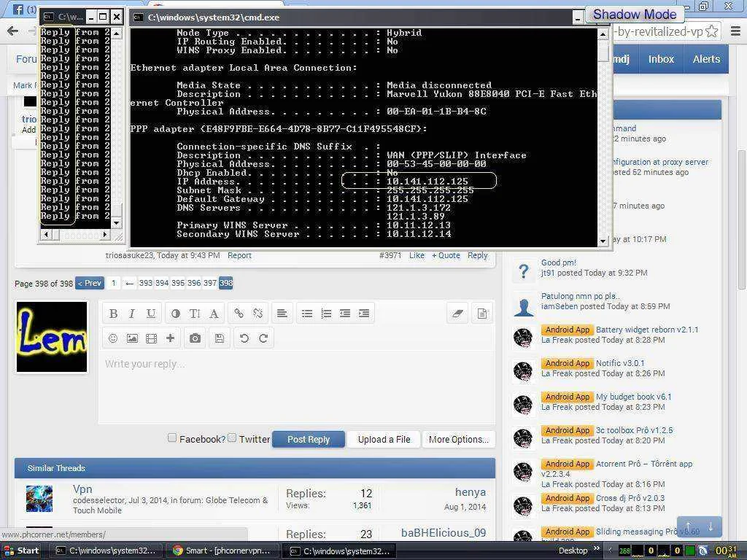This screenshot has width=747, height=560.
Task: Open the Vpn thread under Similar Threads
Action: pos(82,489)
